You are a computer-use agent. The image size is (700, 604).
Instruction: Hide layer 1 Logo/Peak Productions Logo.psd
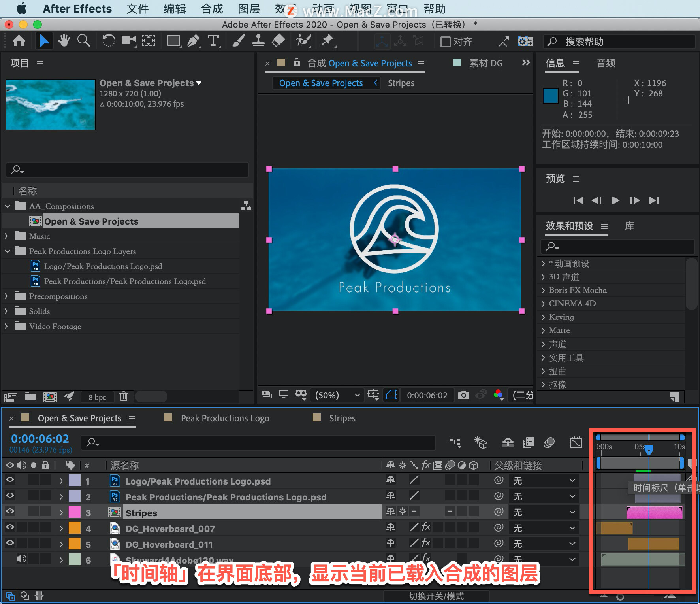(x=10, y=480)
